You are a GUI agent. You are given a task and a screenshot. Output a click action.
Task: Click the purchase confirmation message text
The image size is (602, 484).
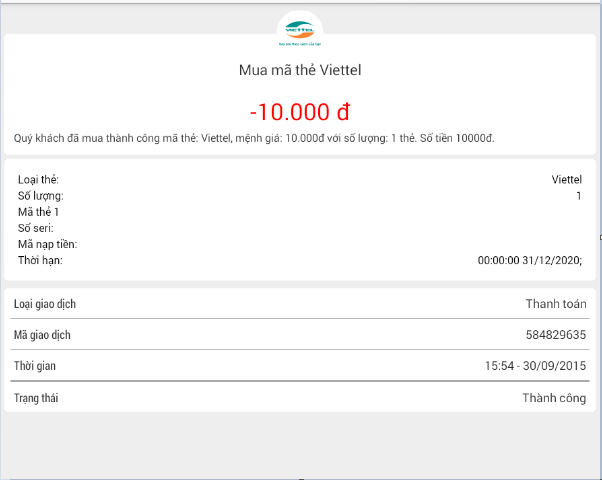tap(255, 138)
